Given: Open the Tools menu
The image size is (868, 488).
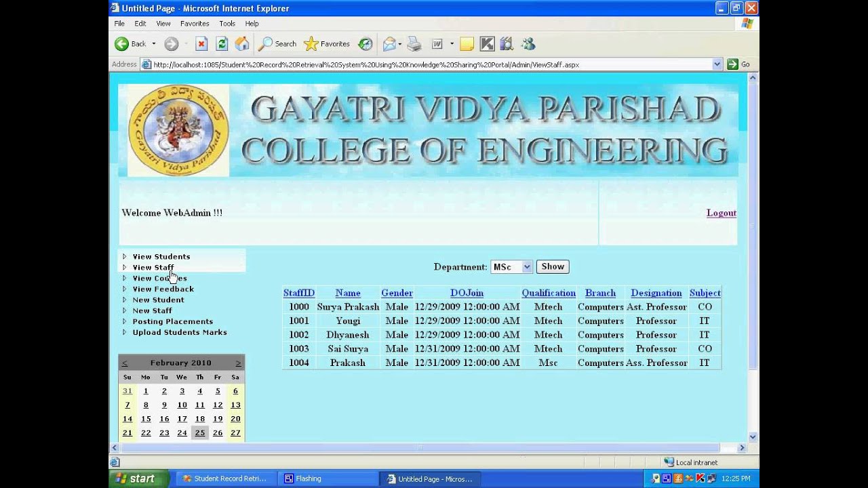Looking at the screenshot, I should 227,23.
